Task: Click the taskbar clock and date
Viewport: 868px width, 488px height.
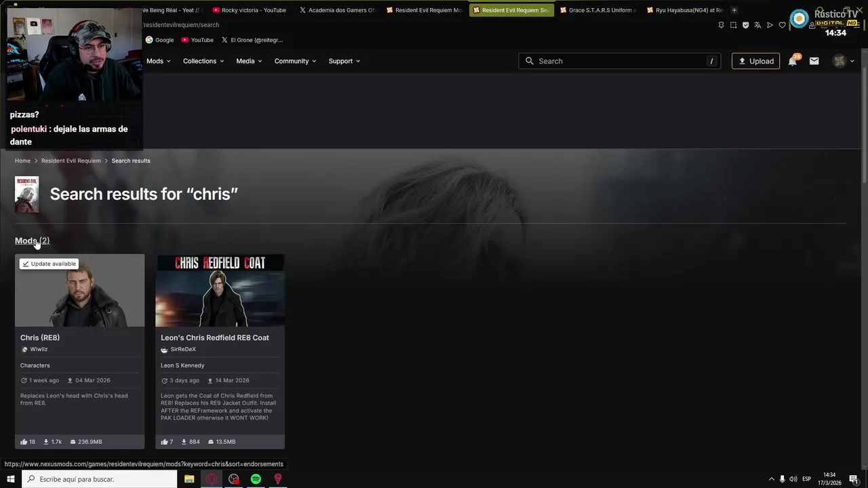Action: click(829, 479)
